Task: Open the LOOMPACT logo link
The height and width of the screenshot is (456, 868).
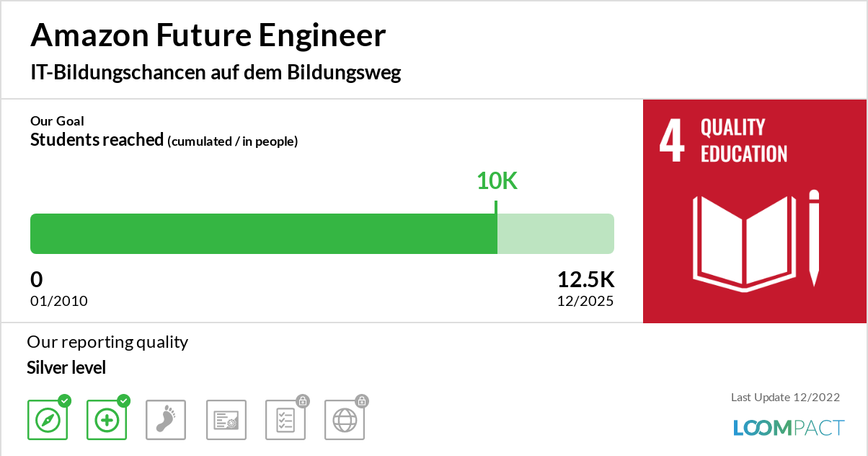Action: [788, 427]
